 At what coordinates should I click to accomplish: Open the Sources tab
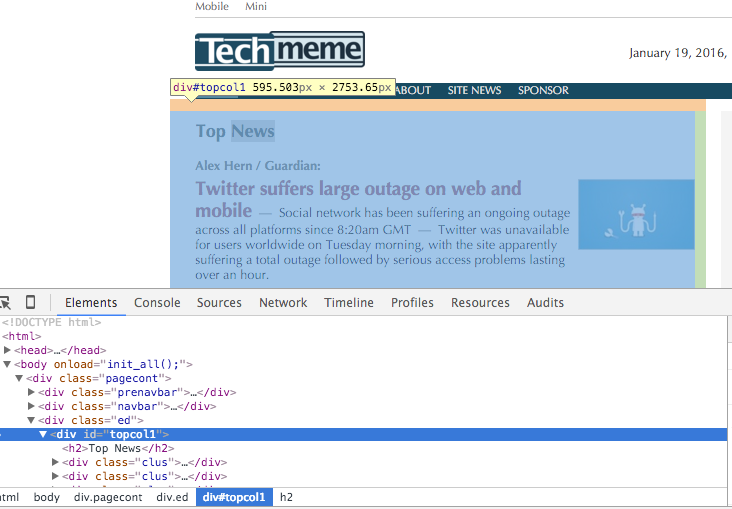[219, 303]
